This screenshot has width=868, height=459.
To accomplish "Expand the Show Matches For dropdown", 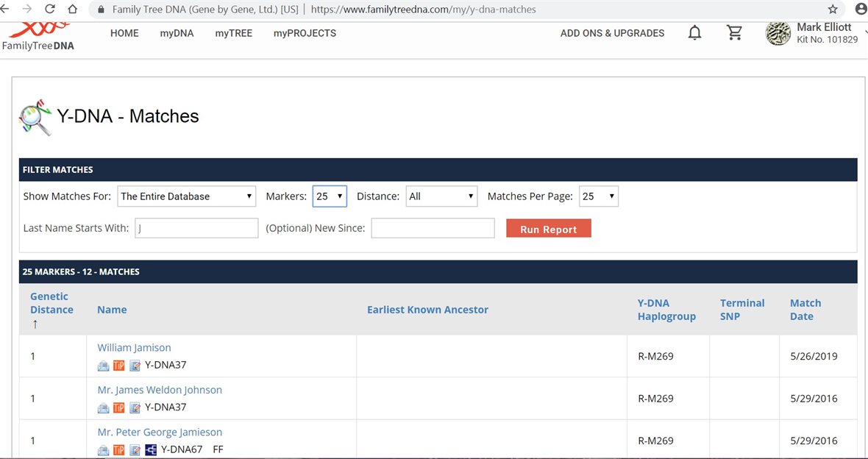I will [x=187, y=196].
